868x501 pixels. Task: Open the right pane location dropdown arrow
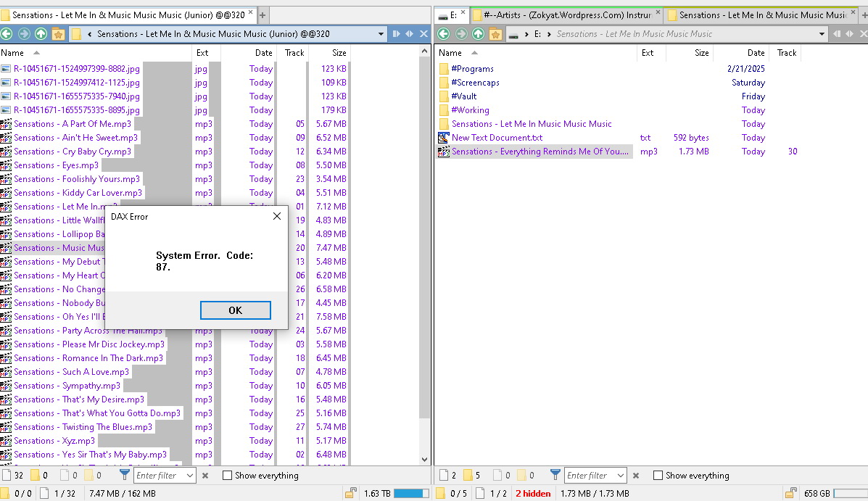pyautogui.click(x=822, y=34)
